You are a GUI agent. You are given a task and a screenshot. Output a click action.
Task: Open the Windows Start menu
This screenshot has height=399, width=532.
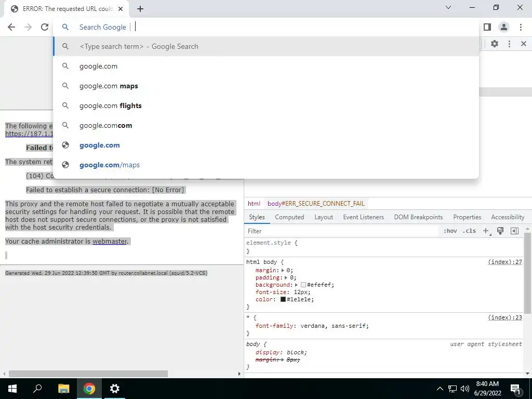pyautogui.click(x=12, y=389)
